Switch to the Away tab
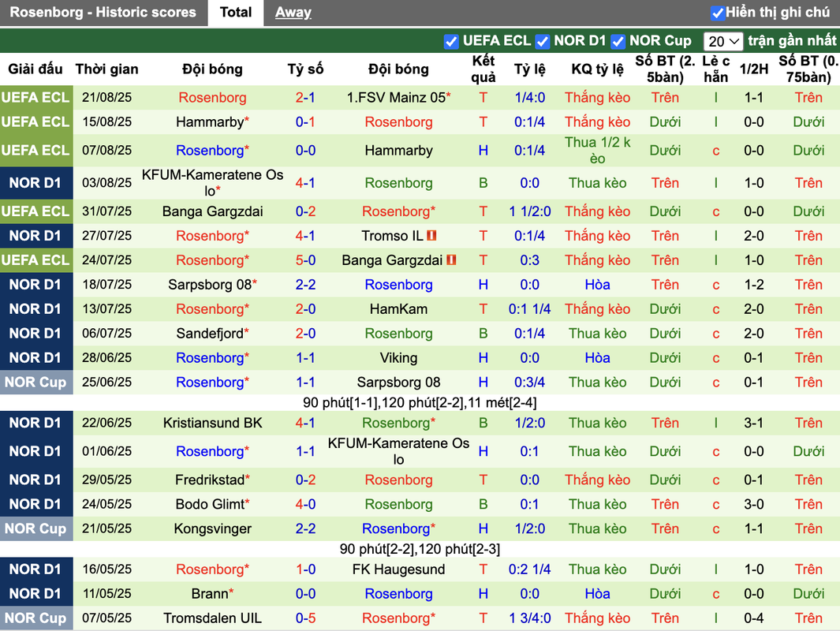The width and height of the screenshot is (840, 631). [x=293, y=13]
